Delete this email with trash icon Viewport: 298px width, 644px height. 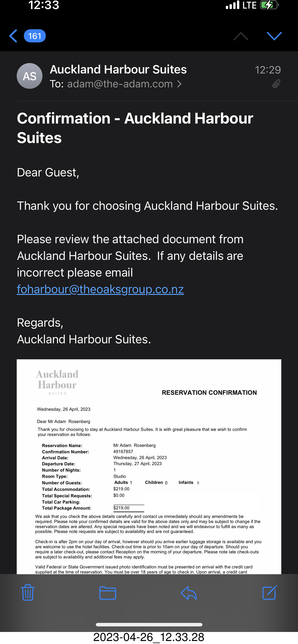point(28,593)
